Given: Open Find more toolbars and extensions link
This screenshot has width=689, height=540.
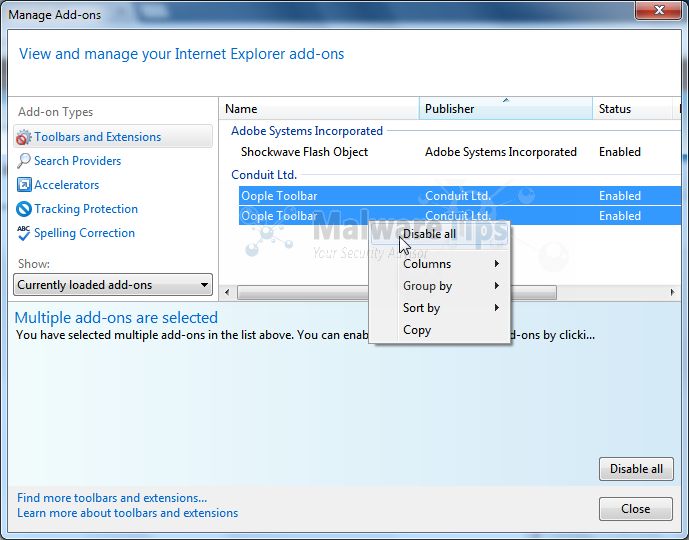Looking at the screenshot, I should point(112,498).
